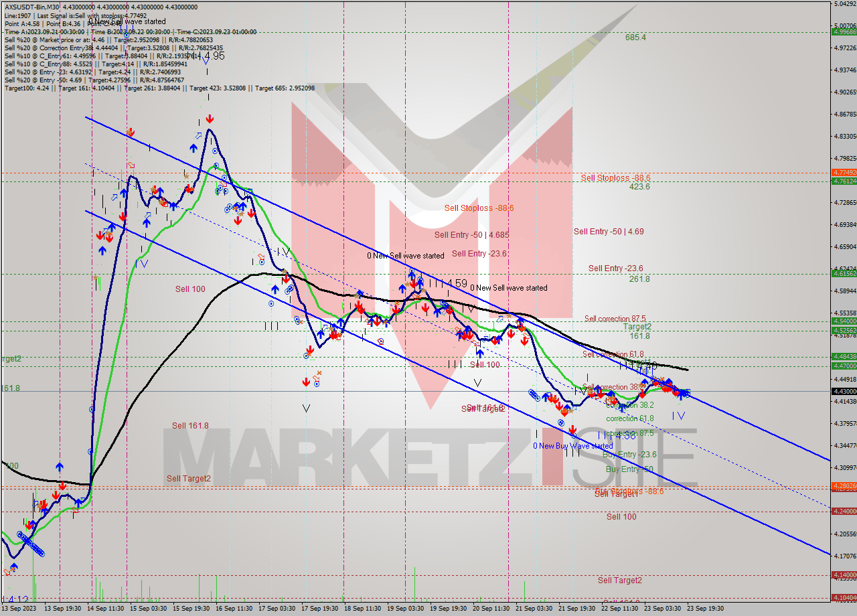Click the 4.2055 price axis value
This screenshot has height=616, width=857.
pyautogui.click(x=844, y=534)
